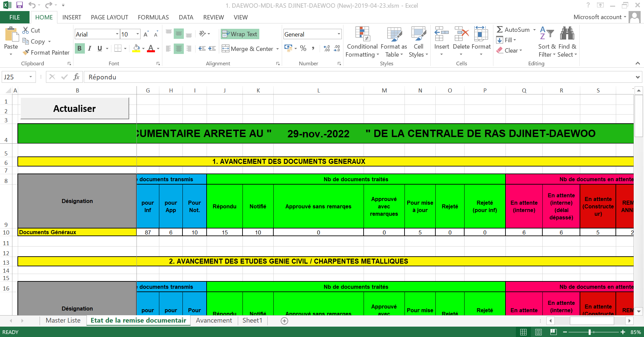
Task: Open Format as Table gallery
Action: tap(394, 42)
